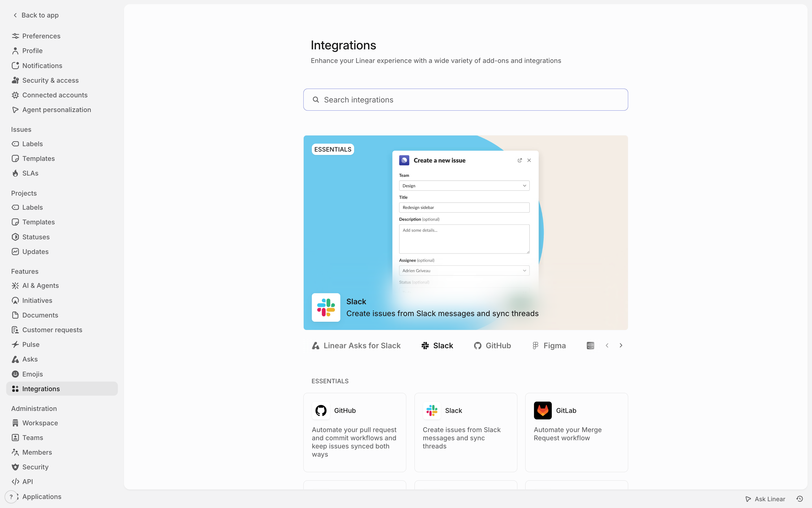Click the Connected accounts plug icon
This screenshot has width=812, height=508.
15,95
